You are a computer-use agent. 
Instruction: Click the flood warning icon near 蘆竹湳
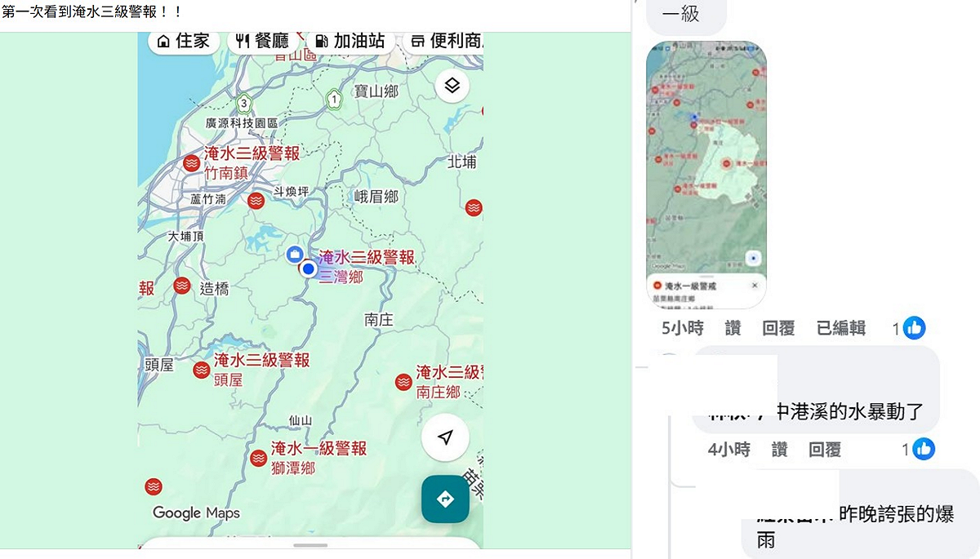tap(256, 200)
